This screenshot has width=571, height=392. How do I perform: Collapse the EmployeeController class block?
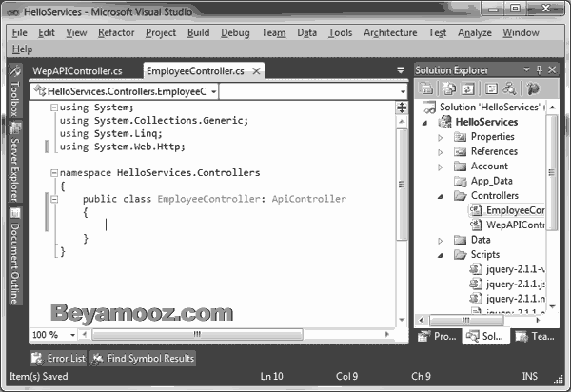54,199
